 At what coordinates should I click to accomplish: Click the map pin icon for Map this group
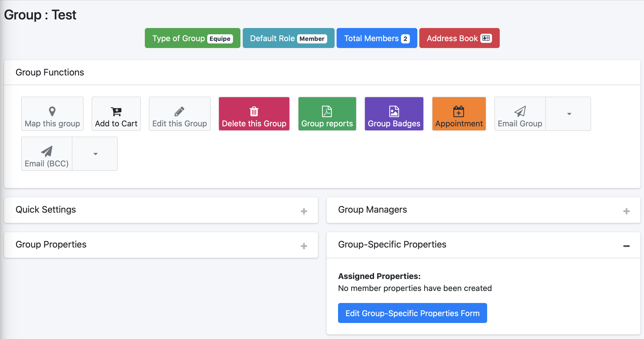(x=52, y=111)
